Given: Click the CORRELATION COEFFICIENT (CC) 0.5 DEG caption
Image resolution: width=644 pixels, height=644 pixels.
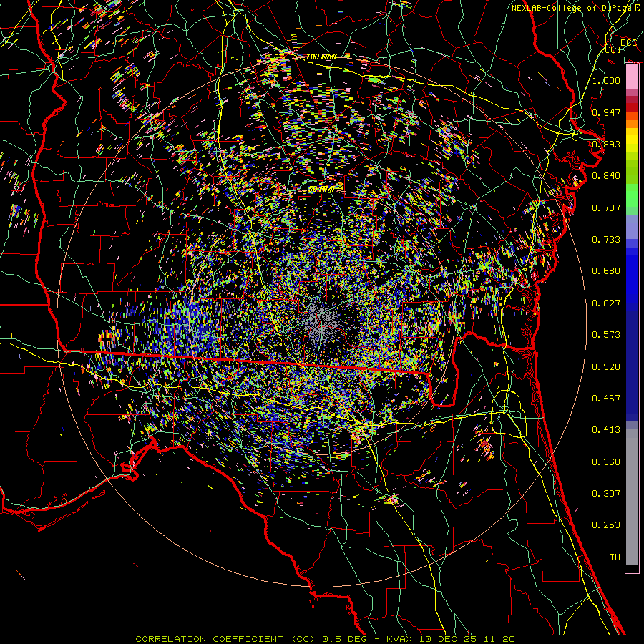Looking at the screenshot, I should point(251,639).
